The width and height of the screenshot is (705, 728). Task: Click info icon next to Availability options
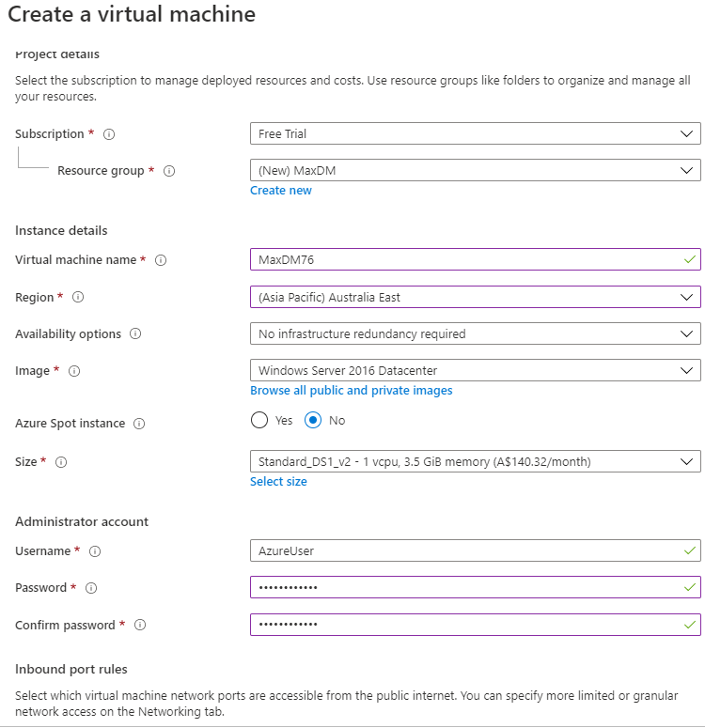[135, 333]
